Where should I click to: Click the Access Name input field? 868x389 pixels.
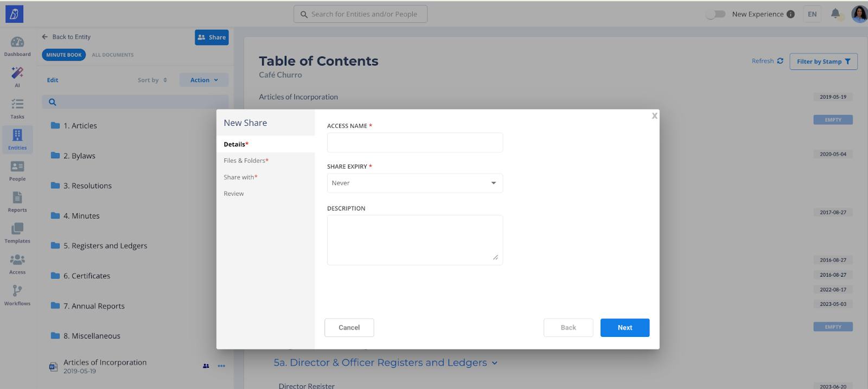[x=414, y=143]
